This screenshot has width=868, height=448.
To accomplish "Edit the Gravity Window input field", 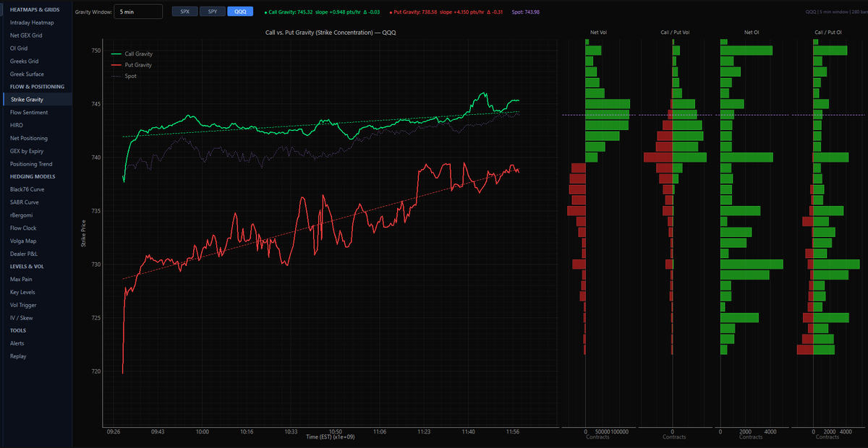I will pos(138,12).
